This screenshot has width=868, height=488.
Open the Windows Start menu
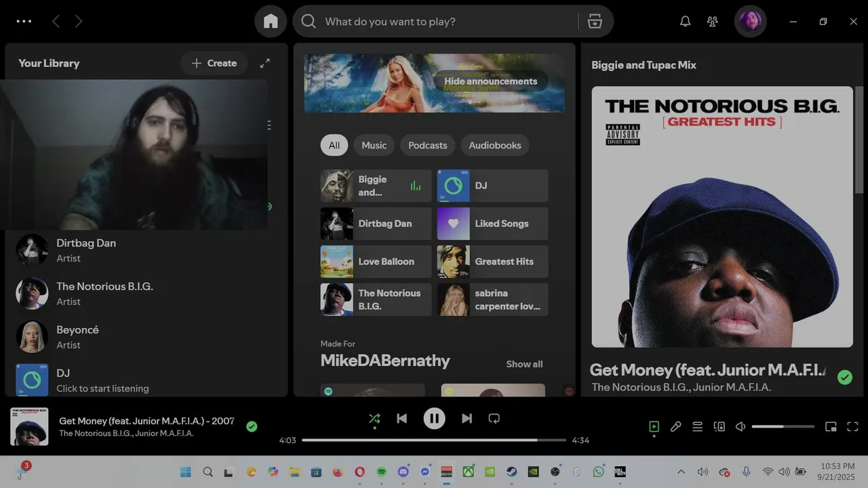click(x=185, y=472)
